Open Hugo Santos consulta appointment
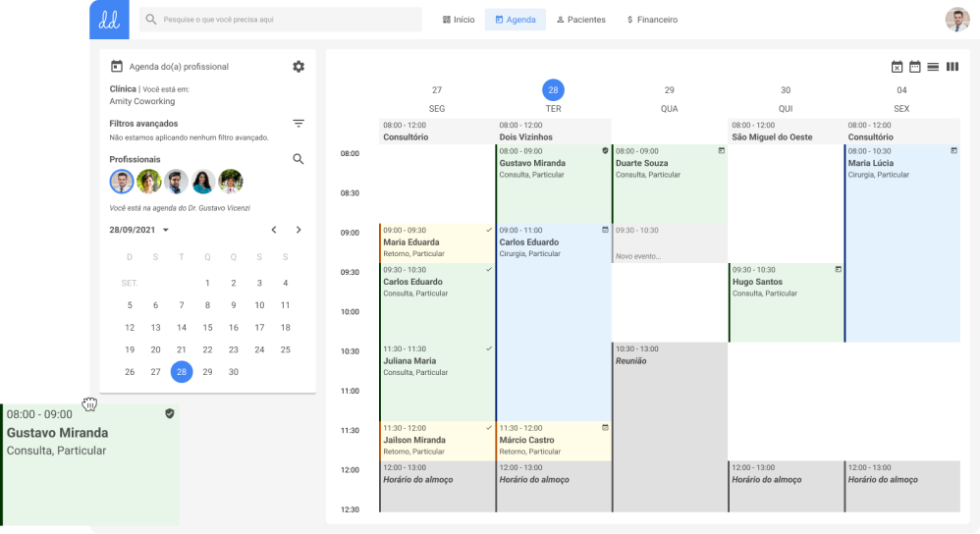 (786, 302)
